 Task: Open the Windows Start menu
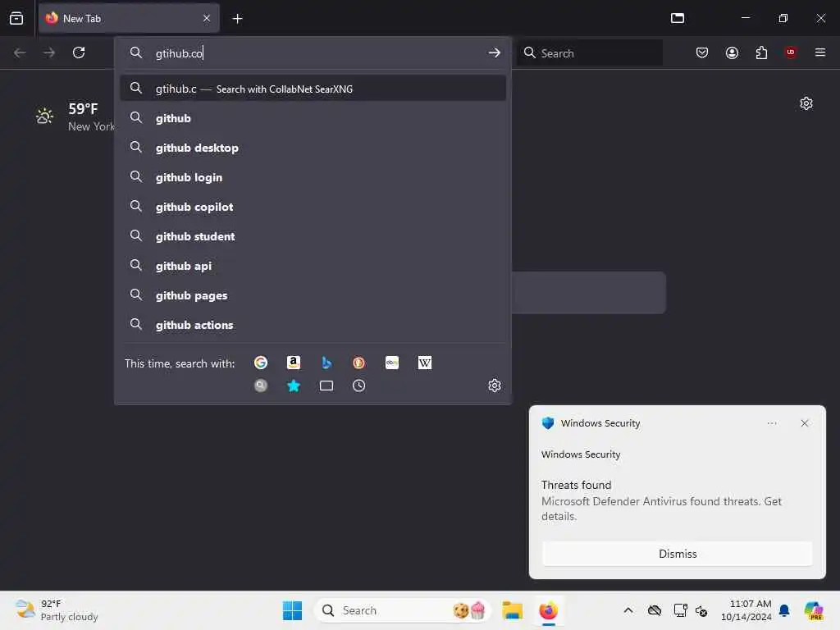(x=292, y=610)
